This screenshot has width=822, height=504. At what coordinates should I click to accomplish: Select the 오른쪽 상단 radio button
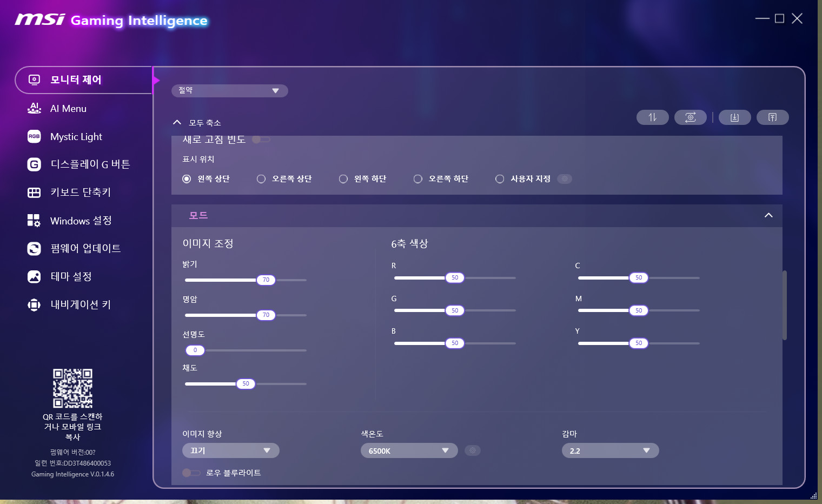tap(261, 179)
